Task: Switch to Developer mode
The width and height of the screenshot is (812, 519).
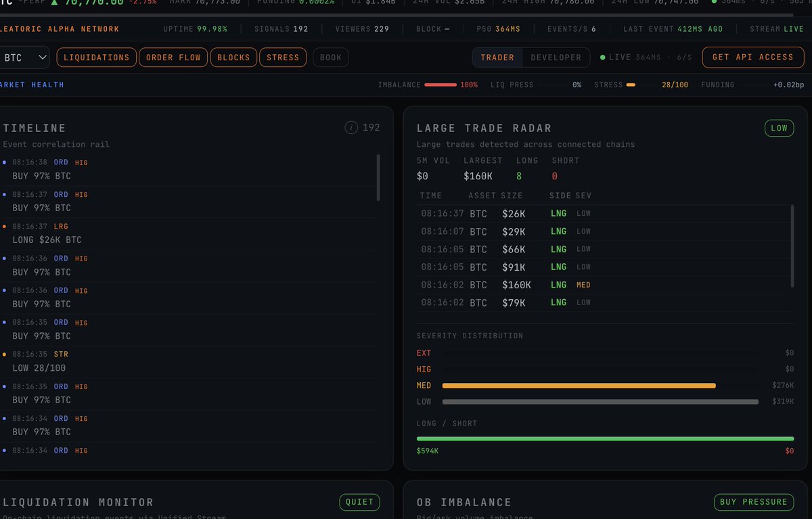Action: point(556,58)
